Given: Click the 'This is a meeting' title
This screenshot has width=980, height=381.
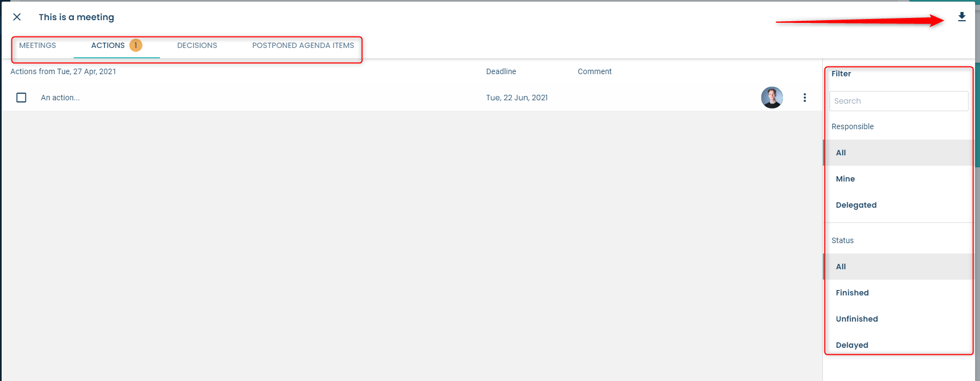Looking at the screenshot, I should pos(76,17).
